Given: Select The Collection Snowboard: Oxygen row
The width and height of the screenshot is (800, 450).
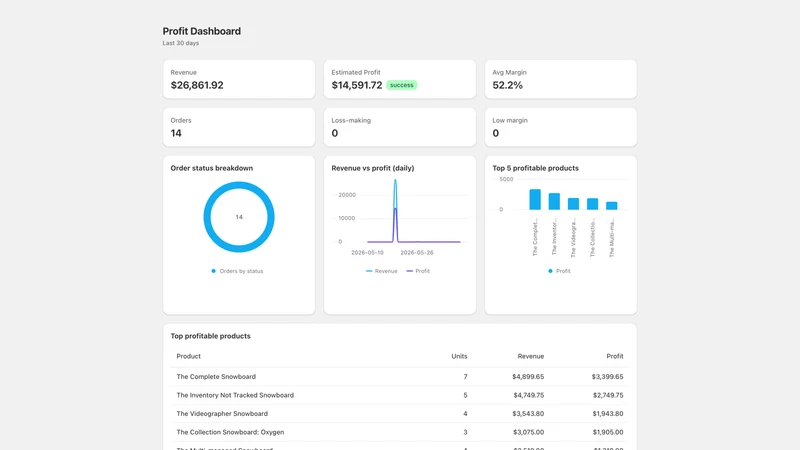Looking at the screenshot, I should (x=399, y=432).
